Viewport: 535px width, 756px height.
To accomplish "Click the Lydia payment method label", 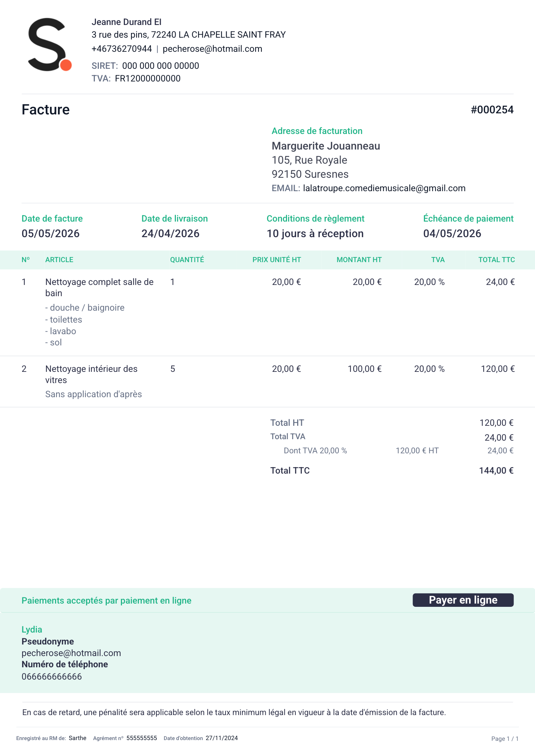I will [32, 630].
